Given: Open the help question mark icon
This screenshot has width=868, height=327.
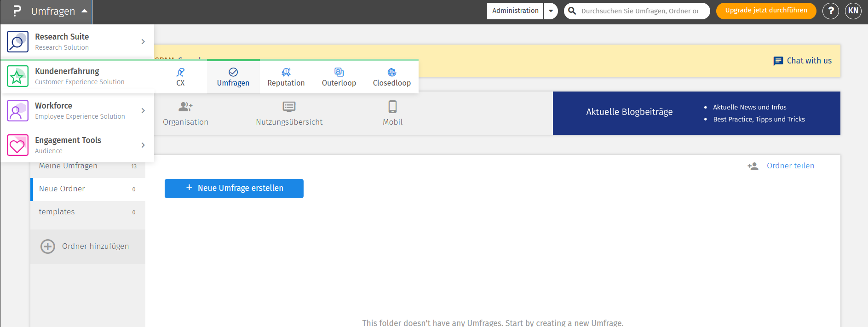Looking at the screenshot, I should [831, 11].
